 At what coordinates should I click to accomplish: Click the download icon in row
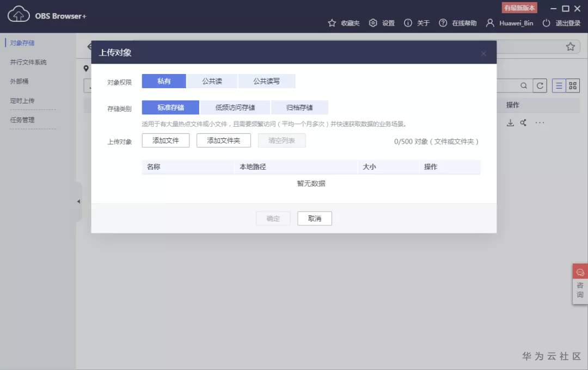[510, 122]
